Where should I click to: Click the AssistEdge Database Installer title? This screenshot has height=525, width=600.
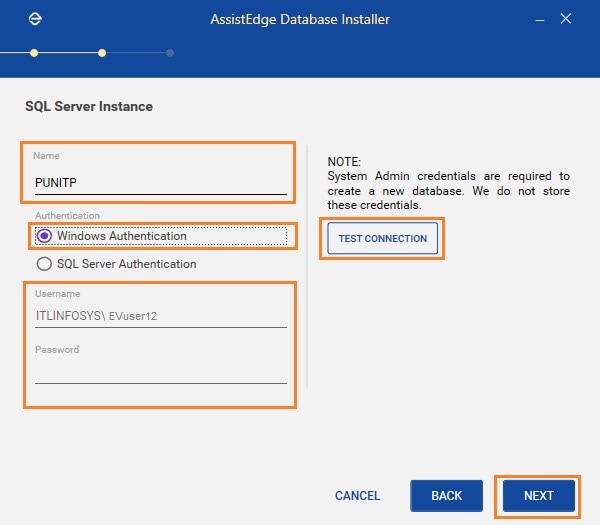click(x=300, y=20)
